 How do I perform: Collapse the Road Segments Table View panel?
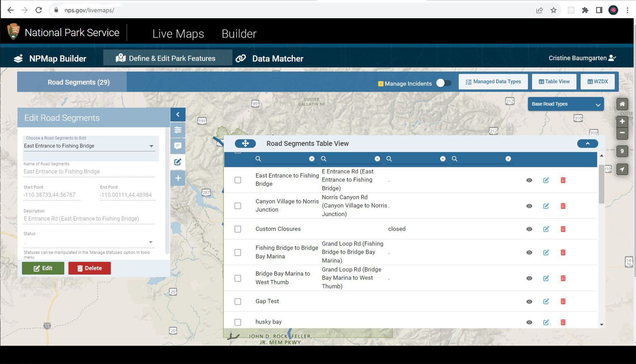click(587, 143)
